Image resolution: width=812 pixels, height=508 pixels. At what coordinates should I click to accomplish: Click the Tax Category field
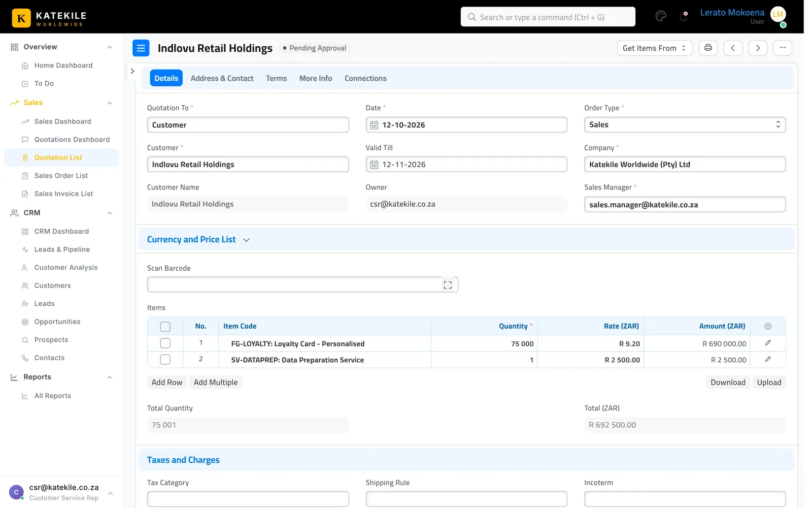click(248, 499)
